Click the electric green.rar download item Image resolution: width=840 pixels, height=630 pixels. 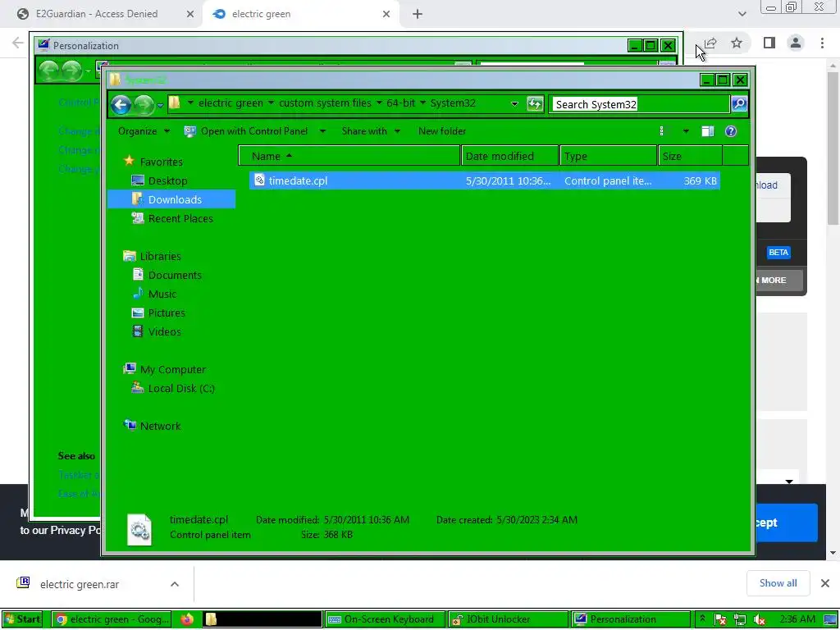[x=80, y=584]
